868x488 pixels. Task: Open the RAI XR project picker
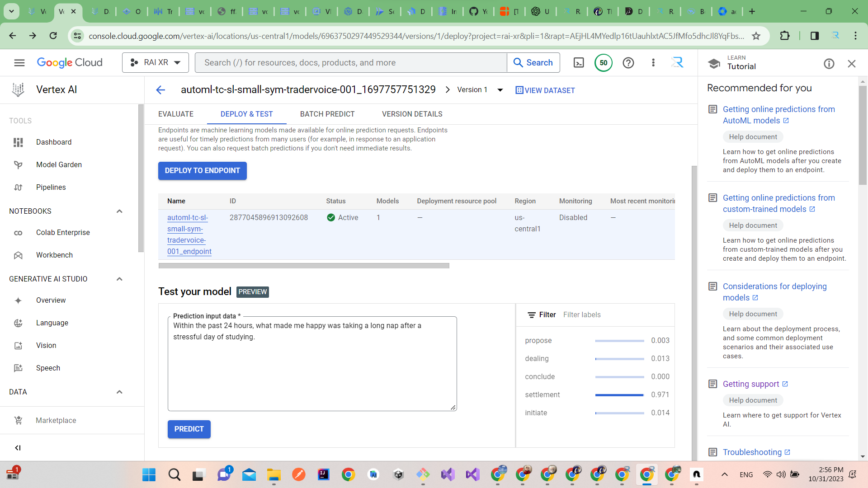(155, 62)
